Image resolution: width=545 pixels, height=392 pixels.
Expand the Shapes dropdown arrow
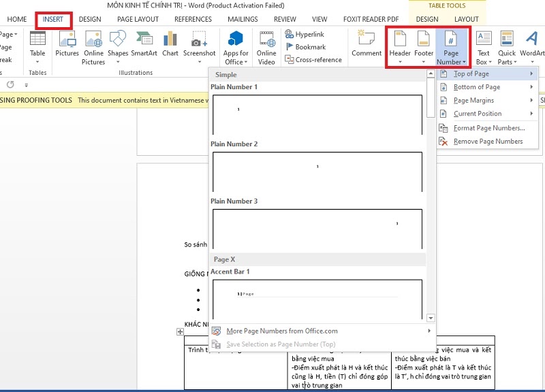pos(118,62)
